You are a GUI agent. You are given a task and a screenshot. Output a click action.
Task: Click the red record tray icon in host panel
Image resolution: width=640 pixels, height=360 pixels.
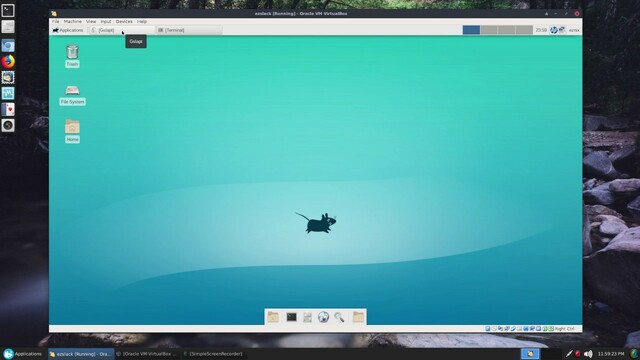[x=578, y=354]
